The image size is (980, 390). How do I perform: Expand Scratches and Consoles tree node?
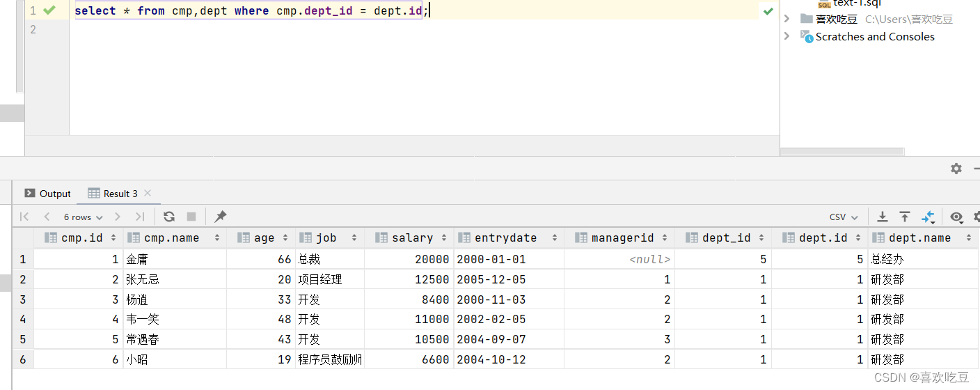click(x=787, y=36)
